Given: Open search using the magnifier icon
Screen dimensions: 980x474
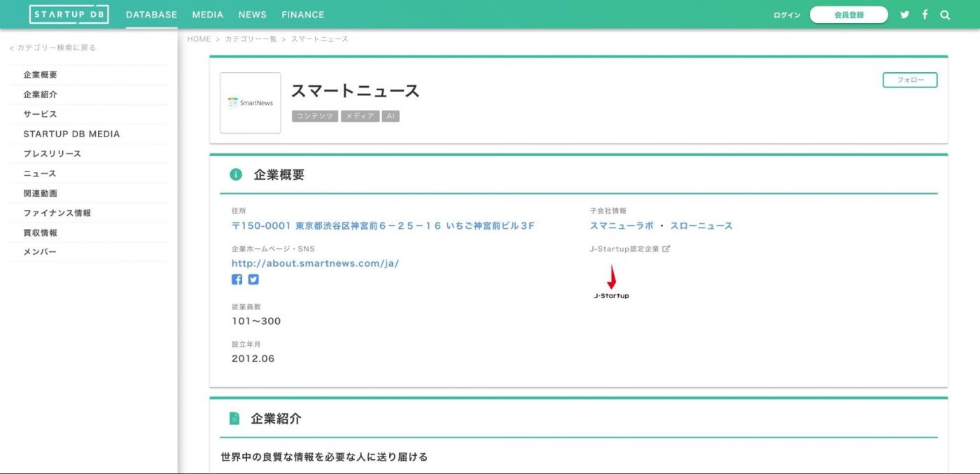Looking at the screenshot, I should pyautogui.click(x=945, y=14).
